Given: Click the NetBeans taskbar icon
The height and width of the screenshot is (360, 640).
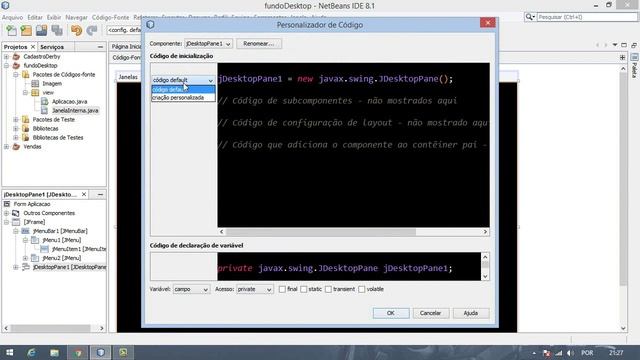Looking at the screenshot, I should [100, 353].
